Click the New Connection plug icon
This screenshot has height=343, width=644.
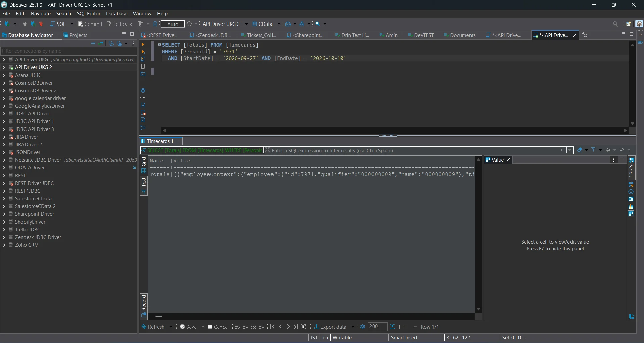click(7, 24)
